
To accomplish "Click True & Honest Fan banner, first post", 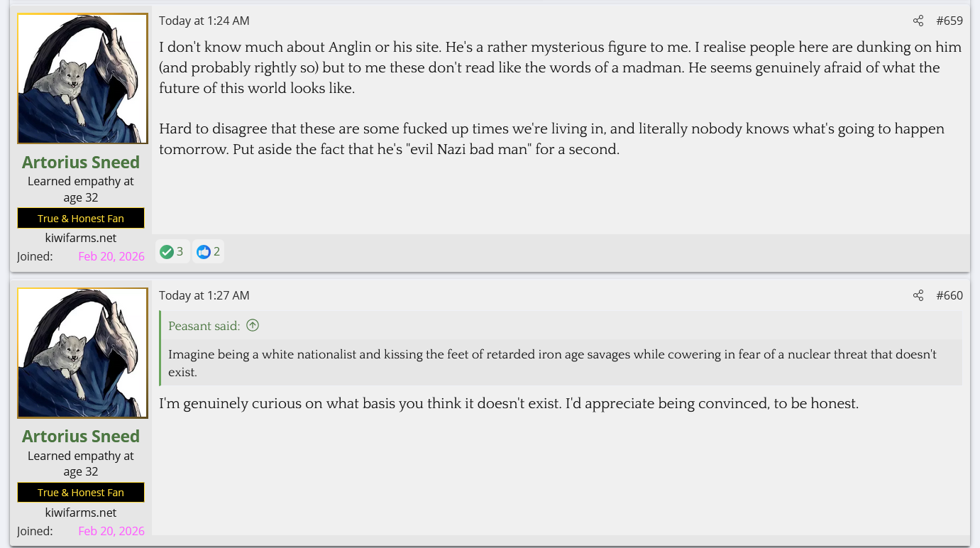I will pyautogui.click(x=81, y=218).
